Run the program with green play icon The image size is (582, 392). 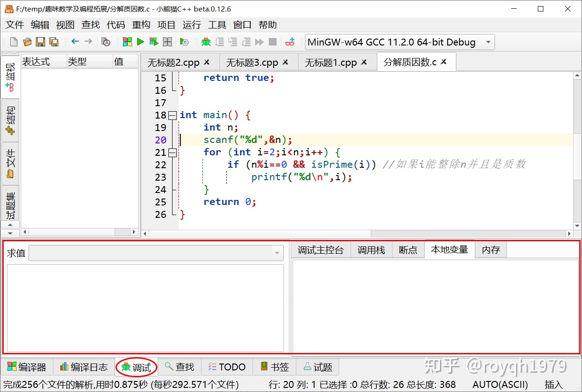click(140, 42)
